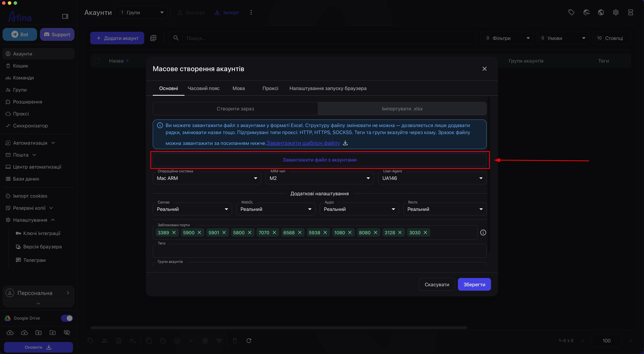Open the gear settings icon
Viewport: 644px width, 354px height.
click(x=616, y=13)
